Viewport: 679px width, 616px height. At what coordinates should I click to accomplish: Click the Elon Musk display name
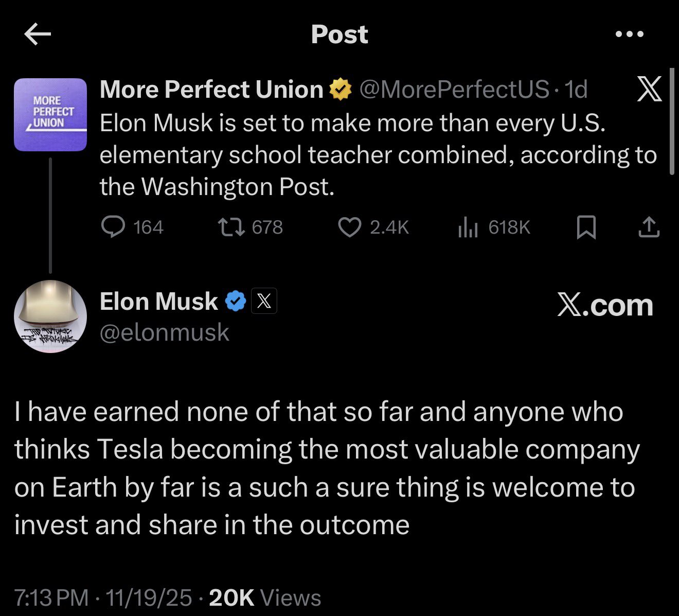click(158, 301)
